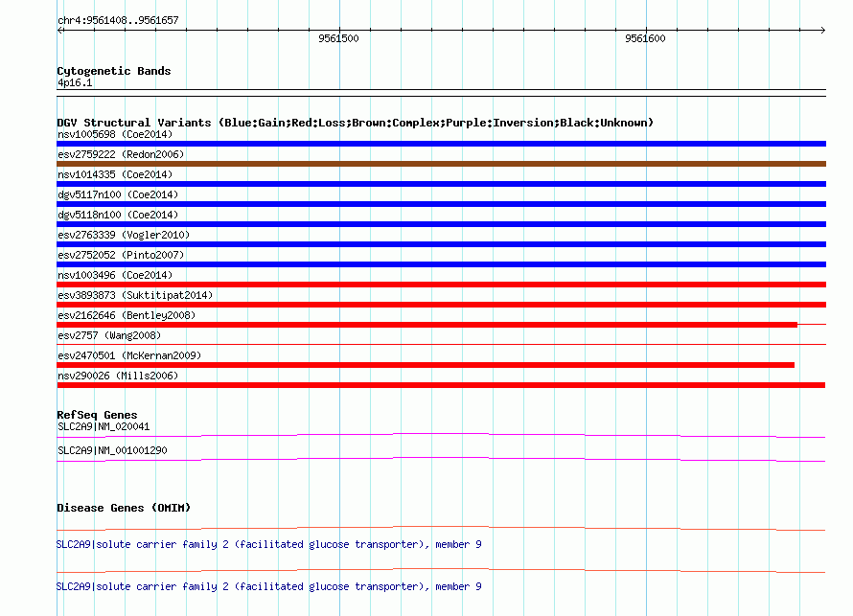853x616 pixels.
Task: Click the blue bar under dgv5117n100
Action: click(x=441, y=204)
